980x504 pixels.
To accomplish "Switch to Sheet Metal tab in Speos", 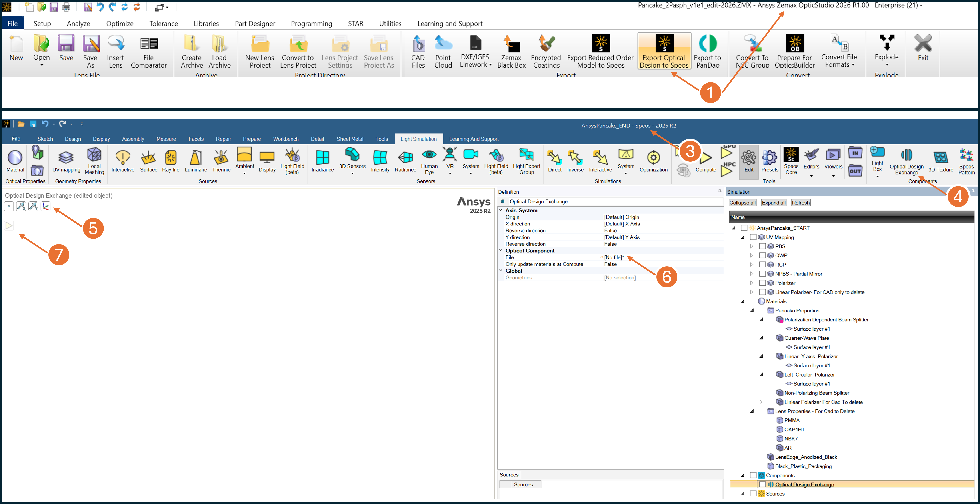I will (x=350, y=139).
